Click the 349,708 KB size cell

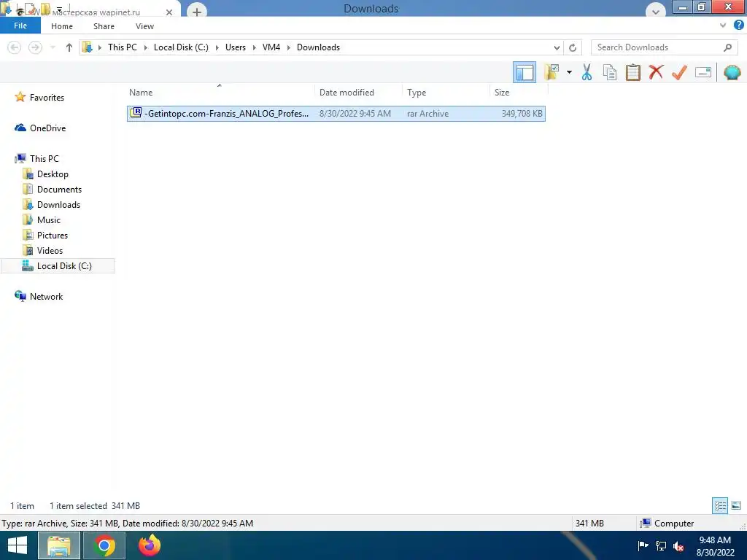(522, 113)
